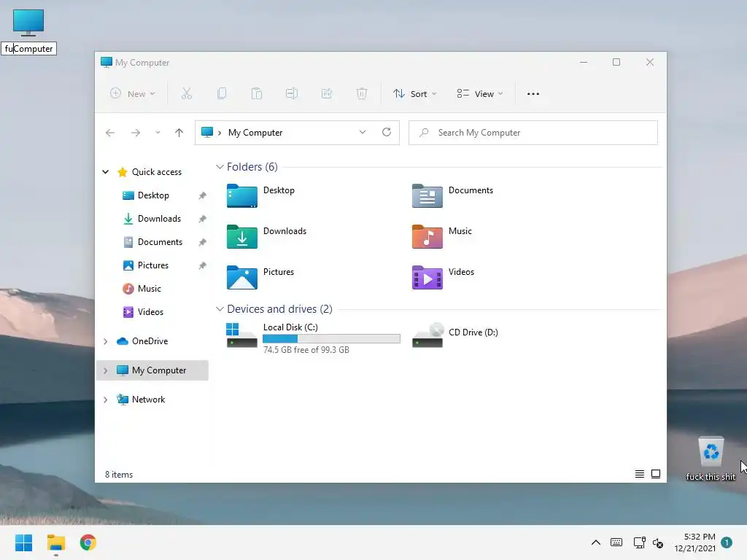This screenshot has height=560, width=747.
Task: Expand the Network tree node
Action: click(106, 400)
